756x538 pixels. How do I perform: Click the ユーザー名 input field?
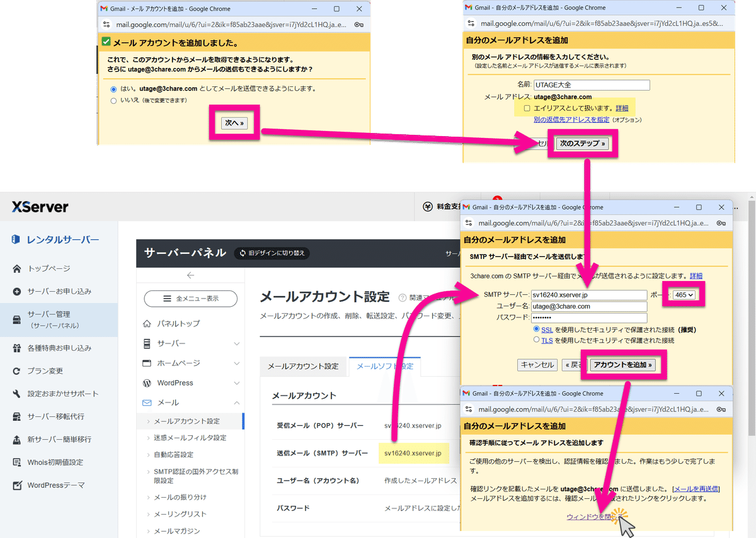[x=589, y=306]
